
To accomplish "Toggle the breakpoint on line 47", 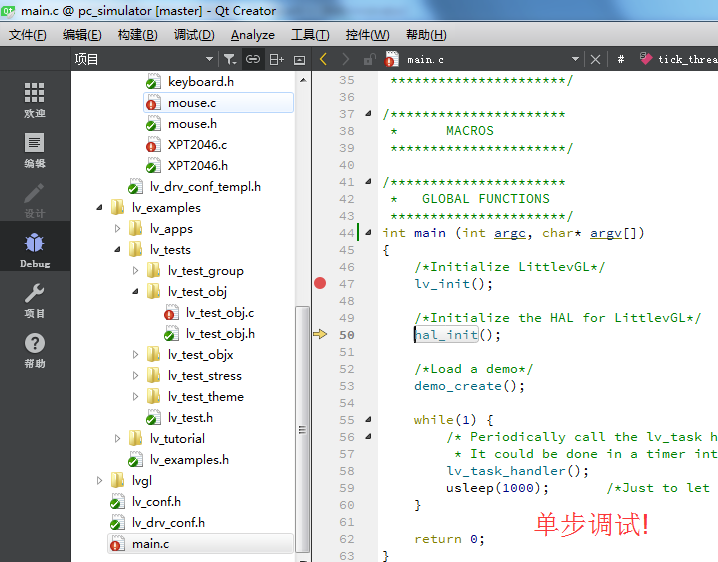I will 320,284.
